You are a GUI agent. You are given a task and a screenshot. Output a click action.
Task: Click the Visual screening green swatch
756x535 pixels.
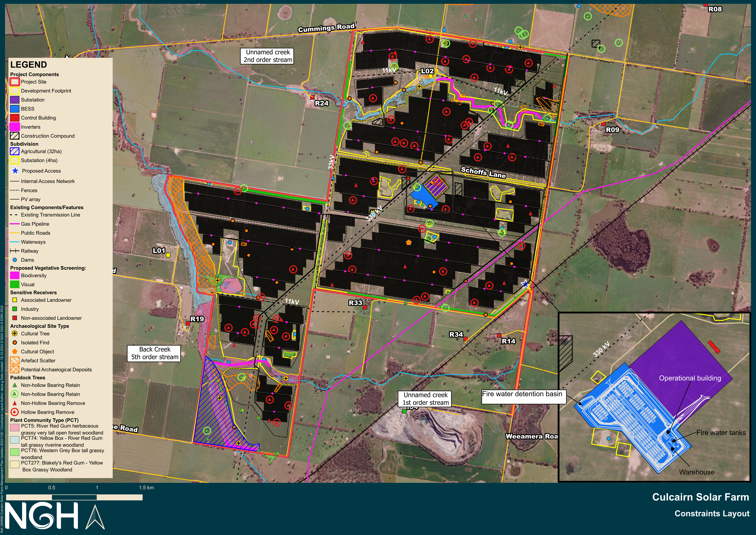pyautogui.click(x=14, y=284)
